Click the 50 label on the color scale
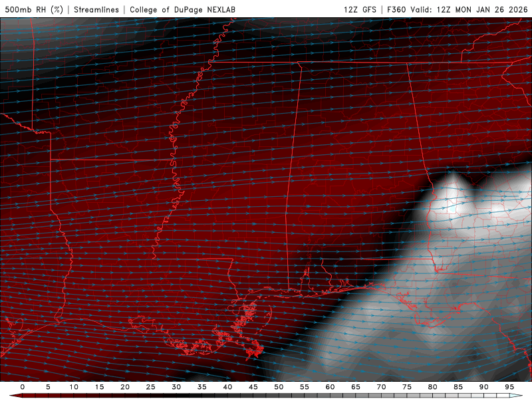Screen dimensions: 532x399 tap(279, 387)
